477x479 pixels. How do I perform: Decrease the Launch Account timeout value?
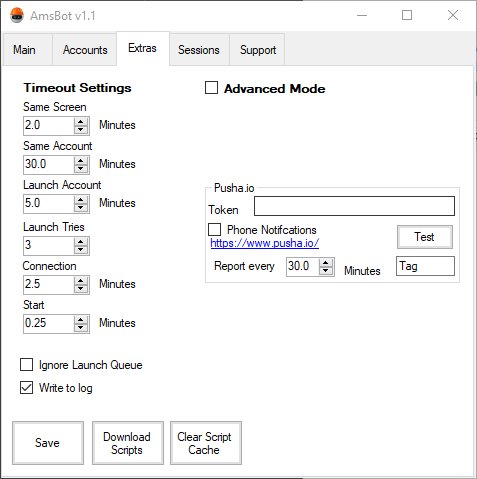tap(81, 208)
